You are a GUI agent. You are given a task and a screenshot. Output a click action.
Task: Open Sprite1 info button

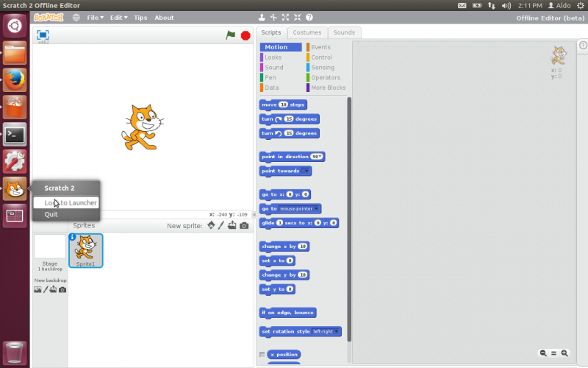click(72, 237)
